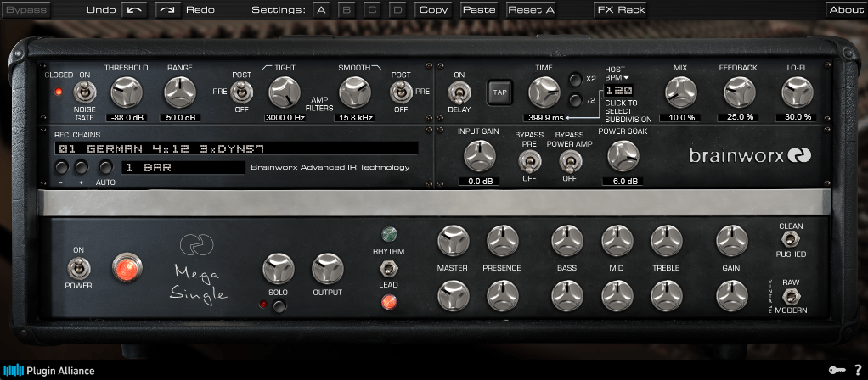This screenshot has height=380, width=868.
Task: Click the Tight filter knob
Action: [285, 92]
